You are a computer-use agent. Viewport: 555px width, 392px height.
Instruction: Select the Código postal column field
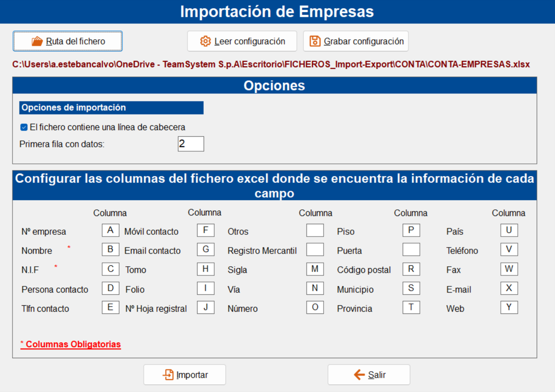tap(411, 269)
